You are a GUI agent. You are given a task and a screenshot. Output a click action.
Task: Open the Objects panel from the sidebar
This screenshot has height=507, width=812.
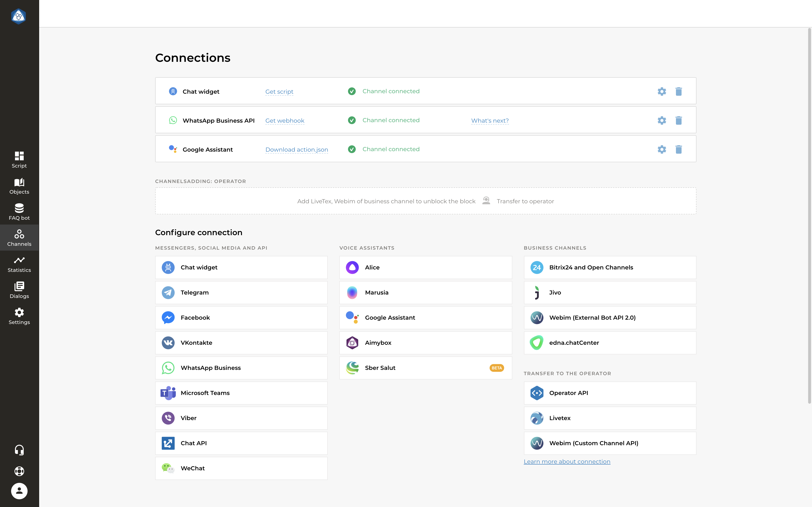(19, 186)
